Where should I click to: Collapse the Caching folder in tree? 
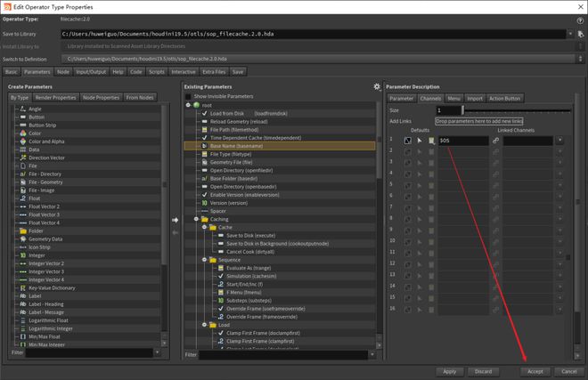coord(196,219)
